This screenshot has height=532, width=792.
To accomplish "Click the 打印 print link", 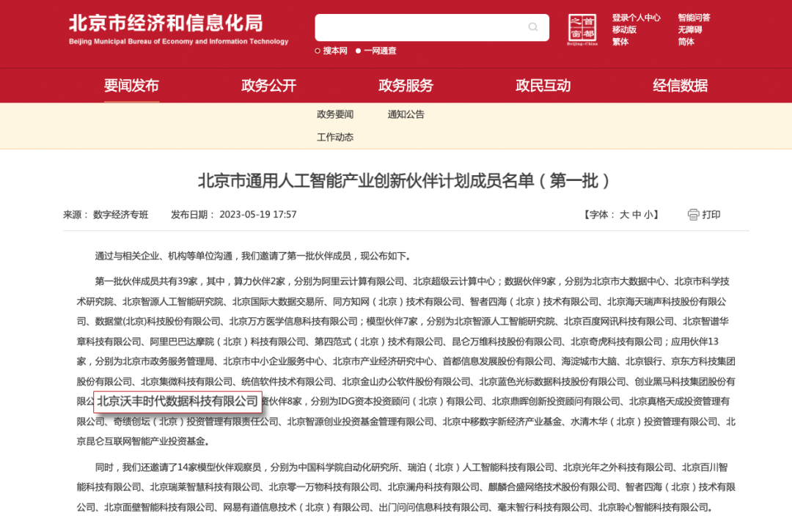I will point(711,215).
